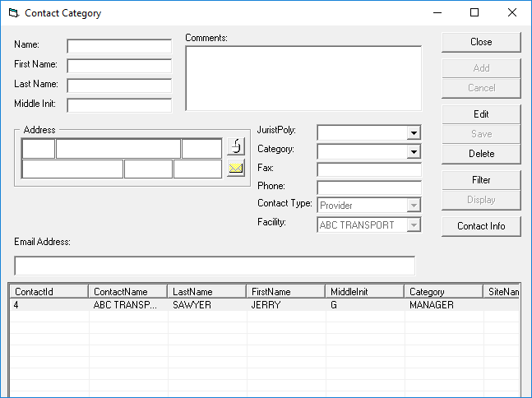Focus the First Name input field
This screenshot has width=532, height=398.
[x=119, y=66]
